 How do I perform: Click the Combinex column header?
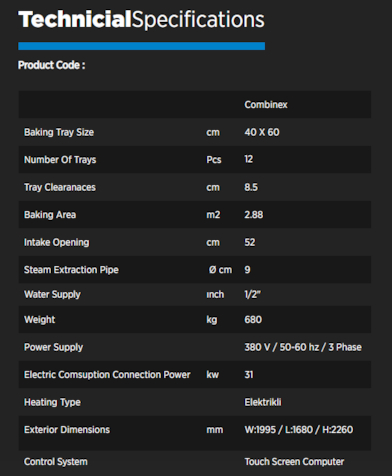click(266, 105)
